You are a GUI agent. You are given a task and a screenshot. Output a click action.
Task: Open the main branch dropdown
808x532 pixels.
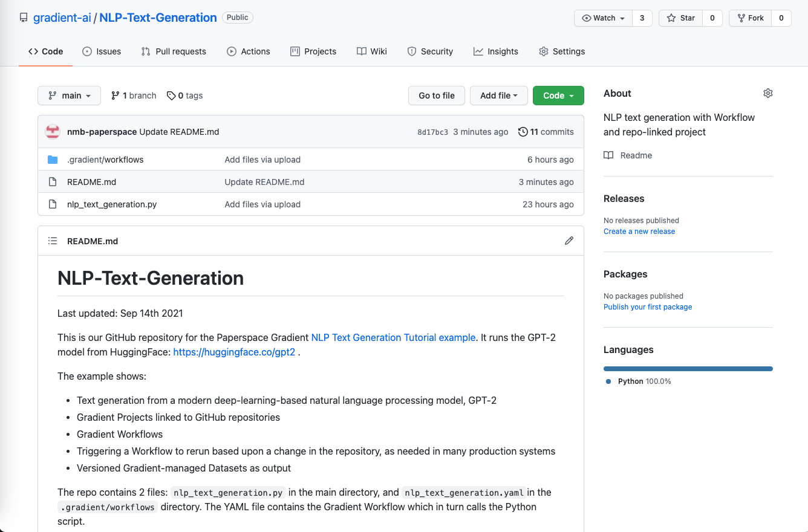[70, 96]
